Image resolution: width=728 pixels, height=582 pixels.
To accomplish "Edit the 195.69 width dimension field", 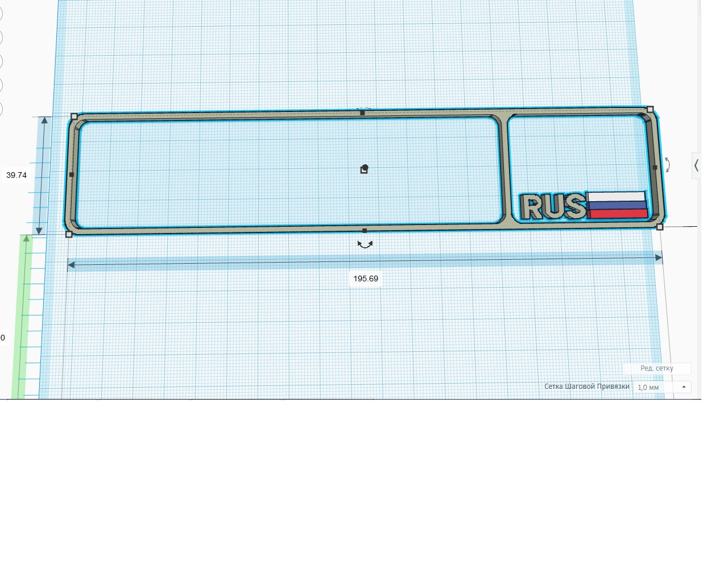I will (x=366, y=278).
